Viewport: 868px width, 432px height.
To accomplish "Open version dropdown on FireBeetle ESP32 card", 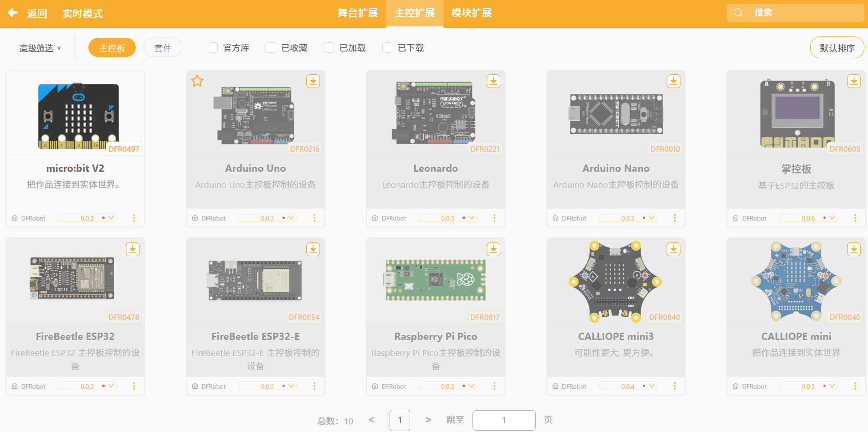I will point(87,386).
